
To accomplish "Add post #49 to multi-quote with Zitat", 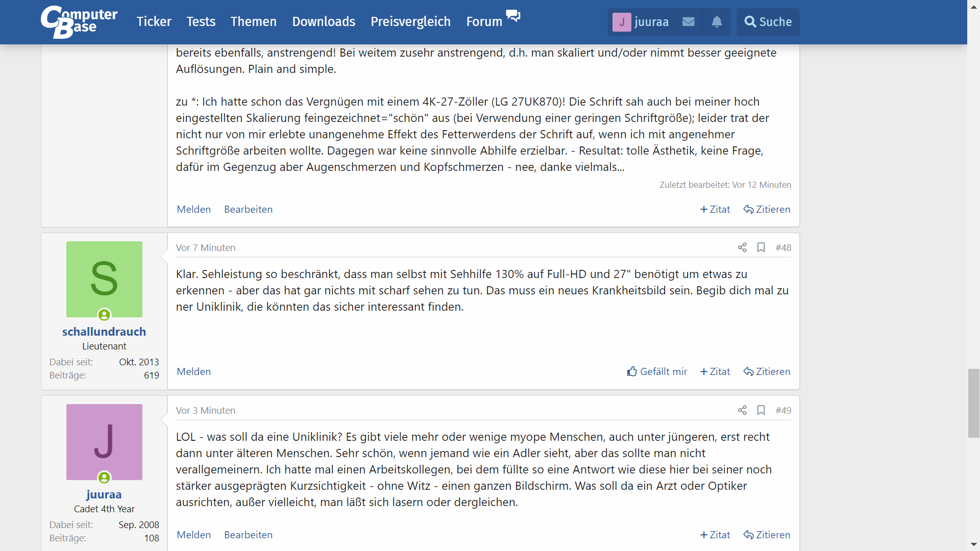I will coord(715,535).
